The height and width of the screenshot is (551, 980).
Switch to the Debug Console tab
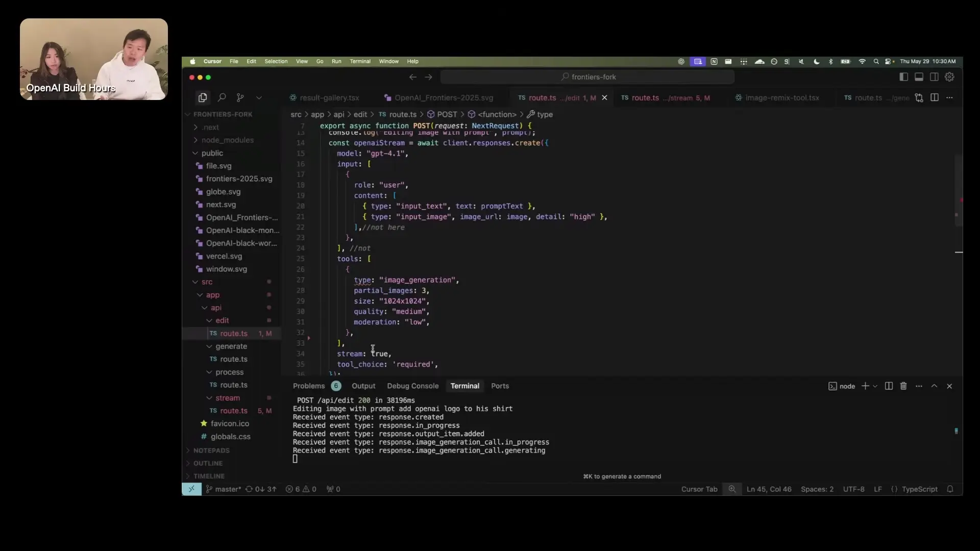pyautogui.click(x=412, y=386)
